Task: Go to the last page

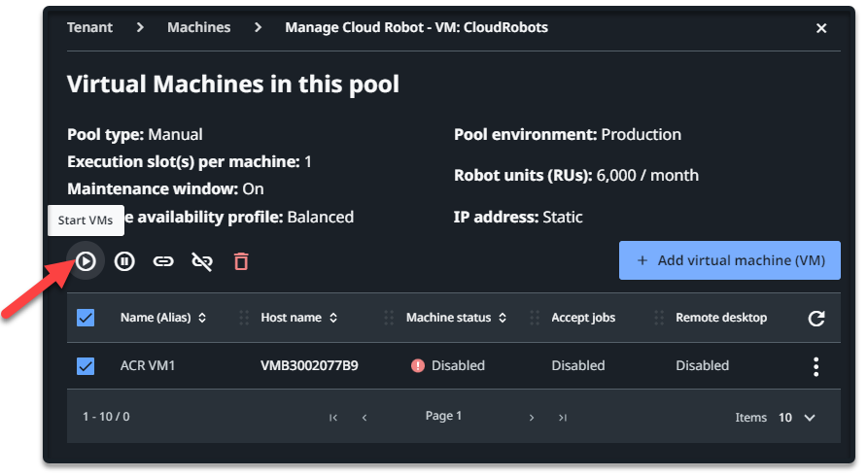Action: [x=563, y=418]
